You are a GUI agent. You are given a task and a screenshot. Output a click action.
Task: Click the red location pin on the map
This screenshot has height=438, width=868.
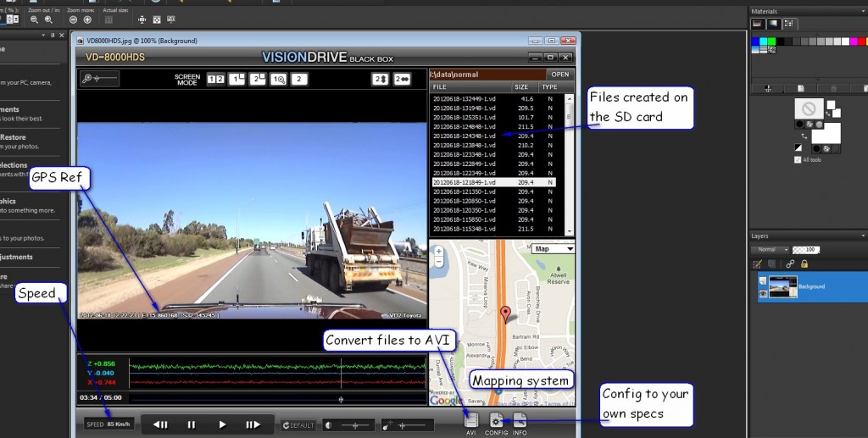click(505, 314)
